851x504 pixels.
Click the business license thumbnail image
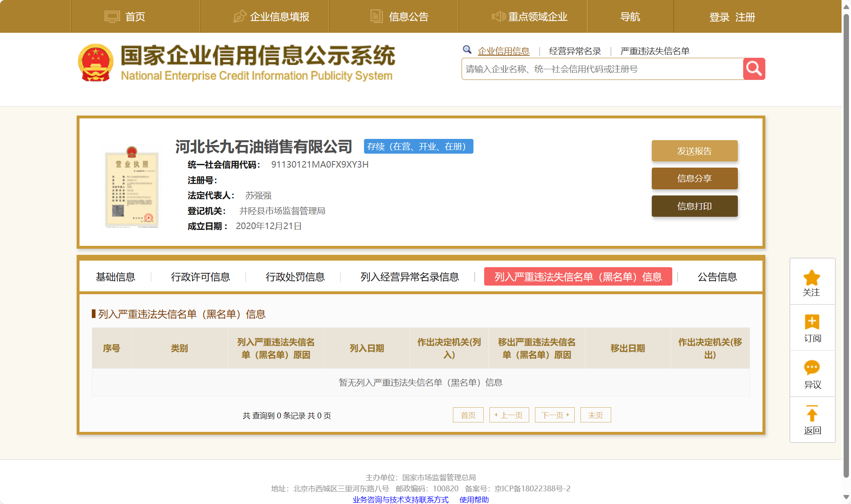click(x=132, y=187)
